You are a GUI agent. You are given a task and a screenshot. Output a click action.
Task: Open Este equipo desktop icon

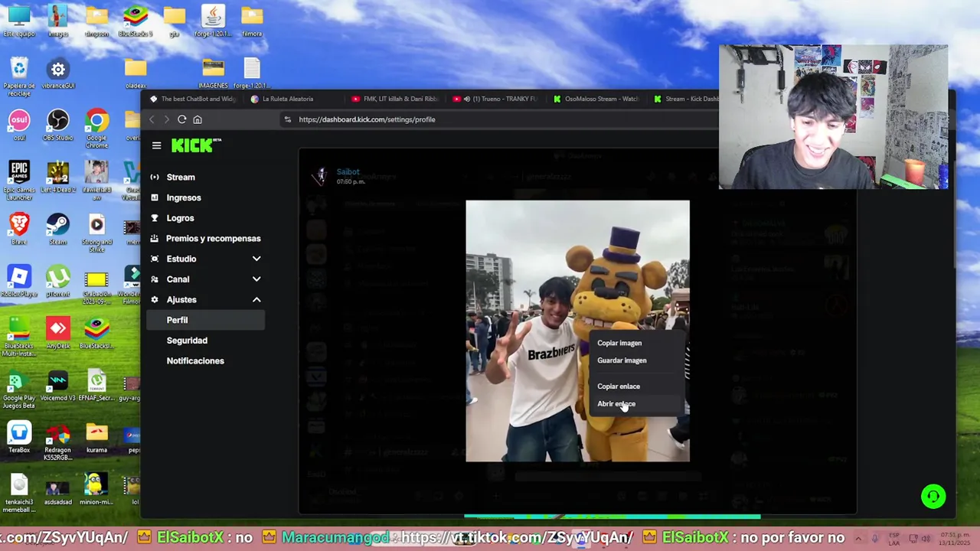coord(19,21)
